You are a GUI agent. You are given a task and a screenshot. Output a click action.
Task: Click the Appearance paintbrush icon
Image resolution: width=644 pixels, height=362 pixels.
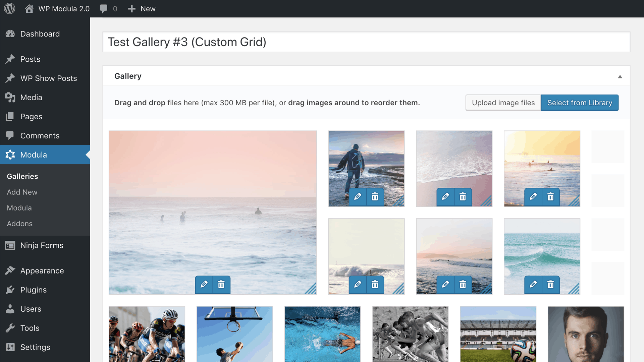click(10, 271)
